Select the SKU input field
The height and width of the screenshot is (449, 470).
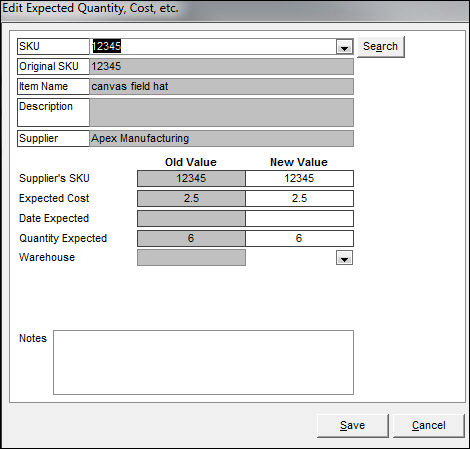pos(213,46)
